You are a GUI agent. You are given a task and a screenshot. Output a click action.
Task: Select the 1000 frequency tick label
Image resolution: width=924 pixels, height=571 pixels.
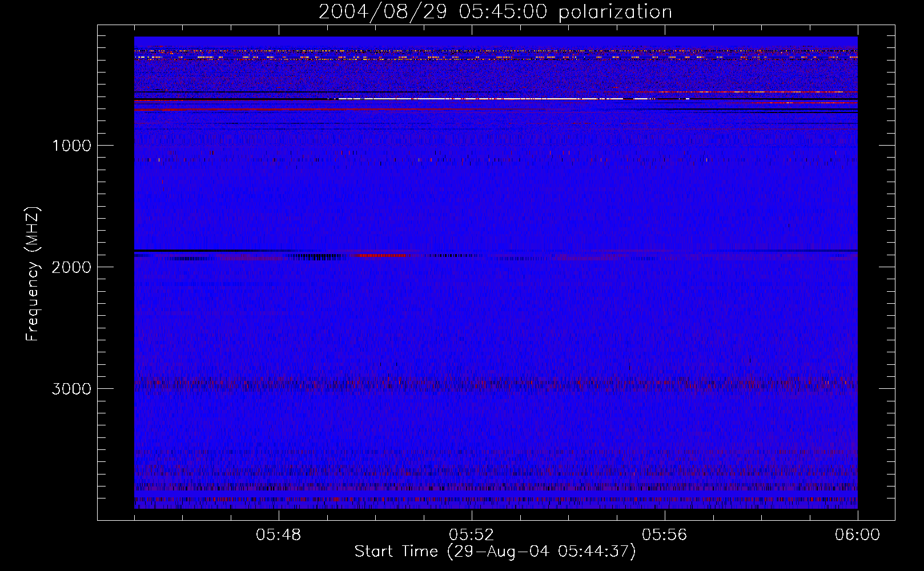click(x=71, y=146)
